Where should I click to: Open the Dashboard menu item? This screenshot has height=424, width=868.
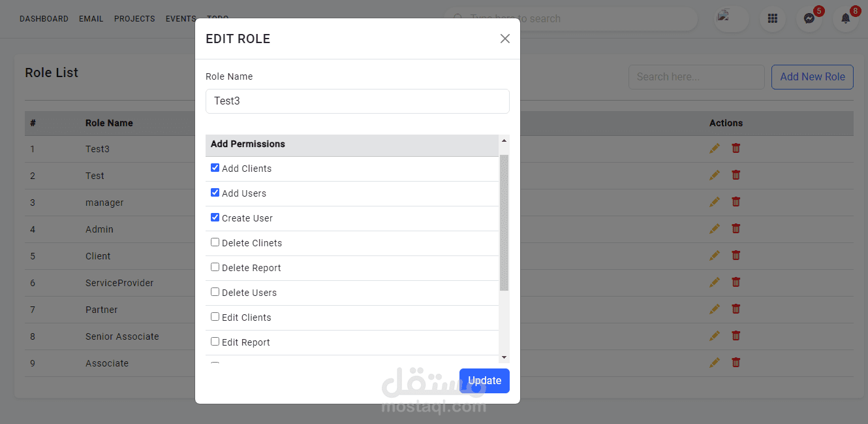44,19
